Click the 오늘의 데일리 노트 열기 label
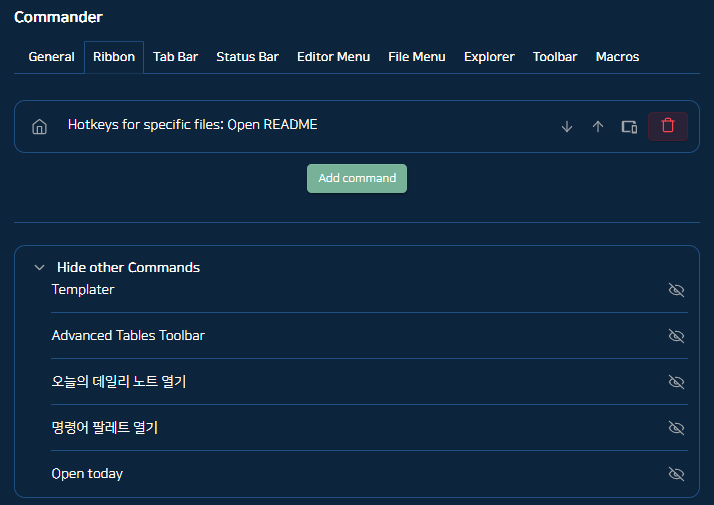The image size is (714, 505). pyautogui.click(x=119, y=382)
